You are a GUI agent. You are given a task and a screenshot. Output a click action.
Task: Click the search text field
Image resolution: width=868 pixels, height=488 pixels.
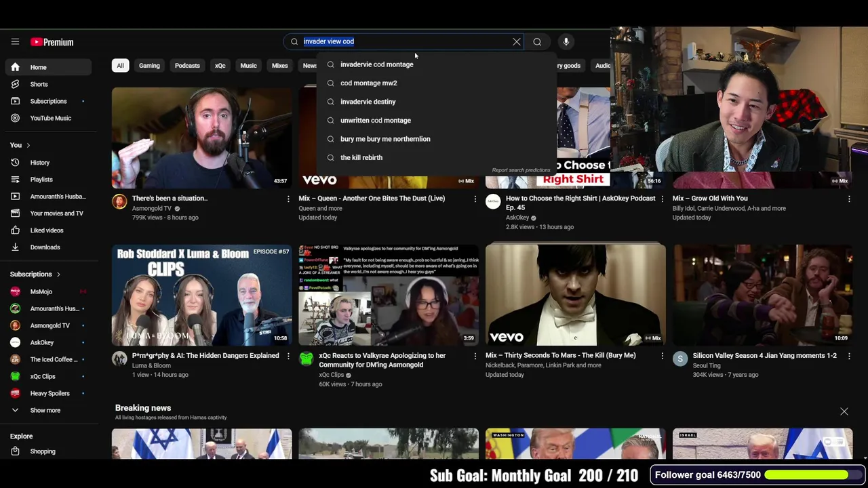[405, 42]
